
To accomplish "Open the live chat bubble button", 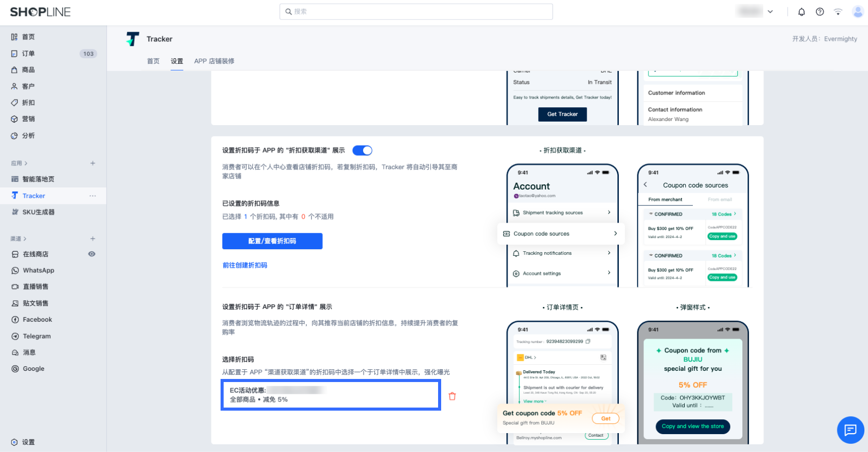I will click(x=850, y=430).
